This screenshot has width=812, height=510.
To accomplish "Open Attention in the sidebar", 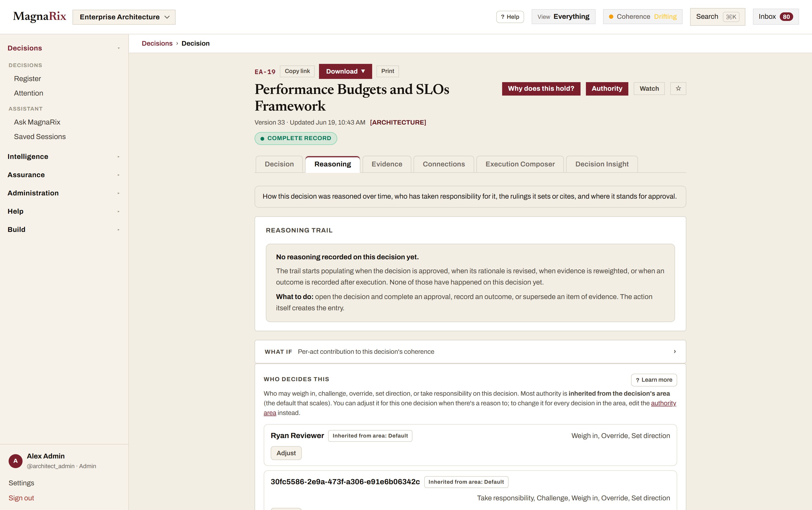I will (x=29, y=93).
